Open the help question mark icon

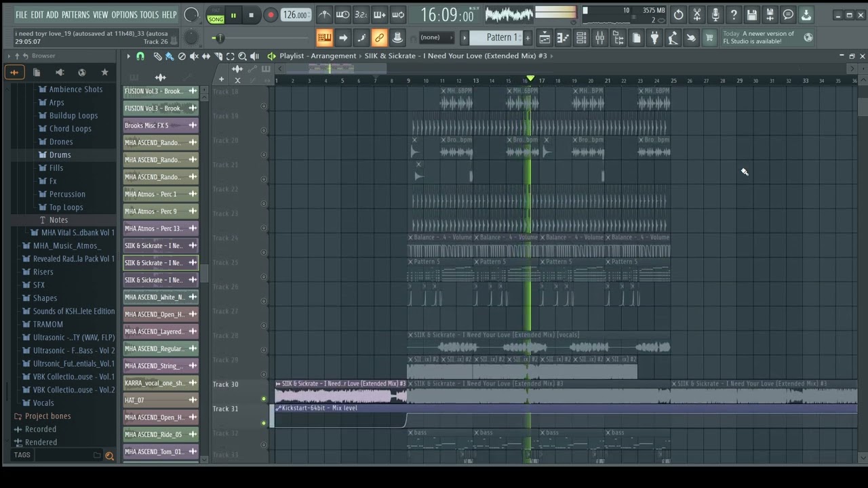pos(733,14)
